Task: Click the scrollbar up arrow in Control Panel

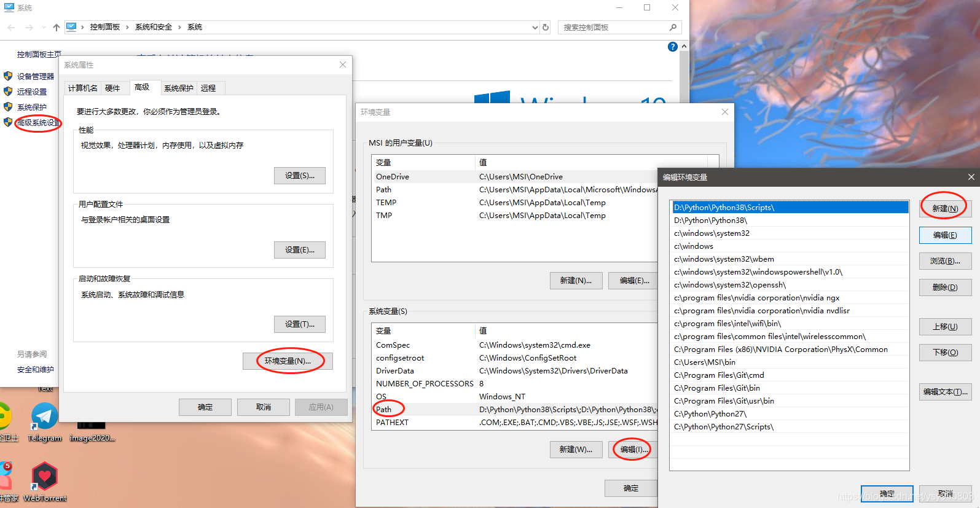Action: (684, 47)
